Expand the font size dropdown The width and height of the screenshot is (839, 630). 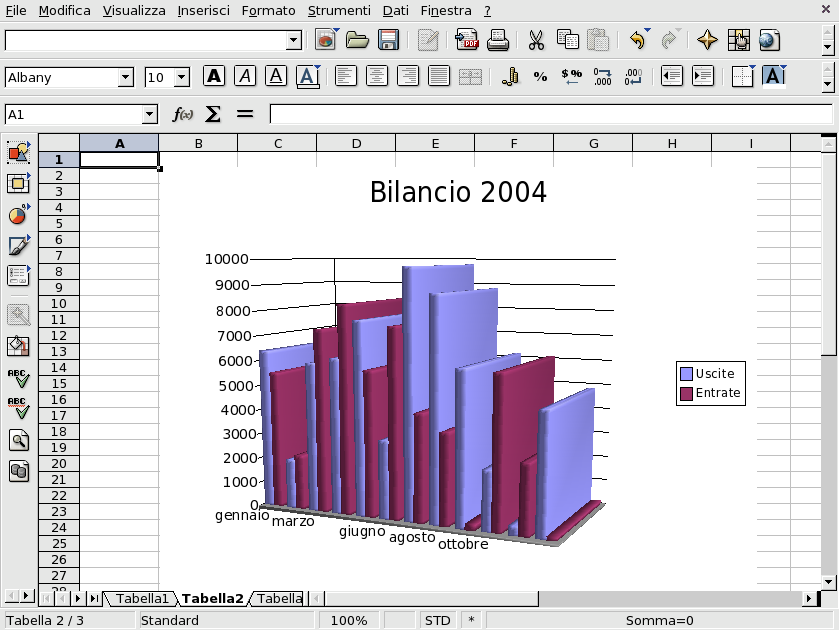pos(181,77)
